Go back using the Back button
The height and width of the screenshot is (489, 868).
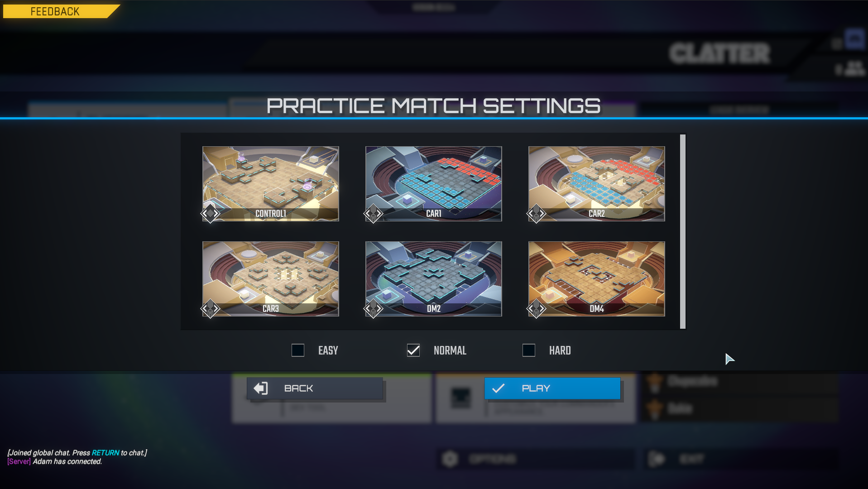315,388
